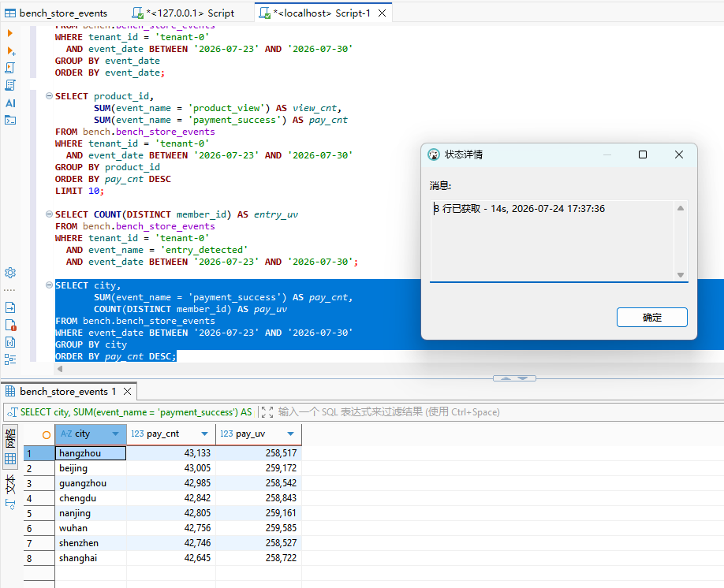Switch to the bench_store_events editor tab
This screenshot has height=588, width=724.
tap(56, 13)
